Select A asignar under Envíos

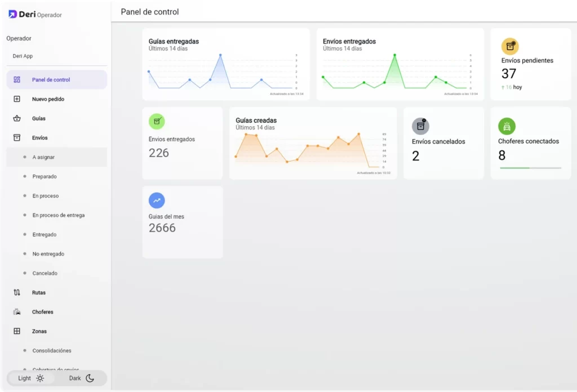point(45,157)
